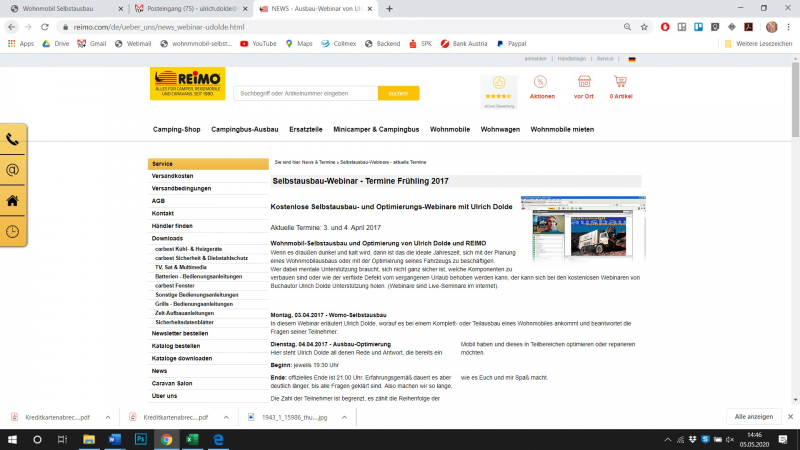800x450 pixels.
Task: Open Excel from the taskbar
Action: pos(192,439)
